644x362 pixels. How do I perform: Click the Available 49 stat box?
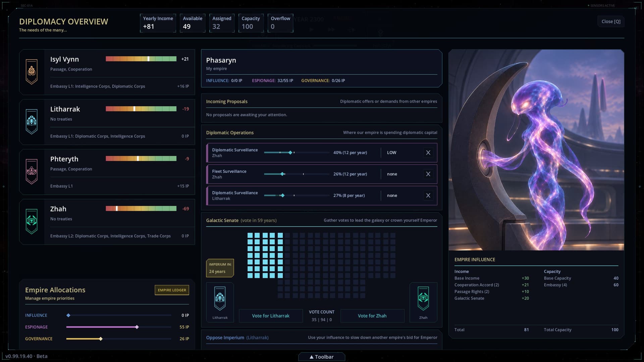point(193,23)
